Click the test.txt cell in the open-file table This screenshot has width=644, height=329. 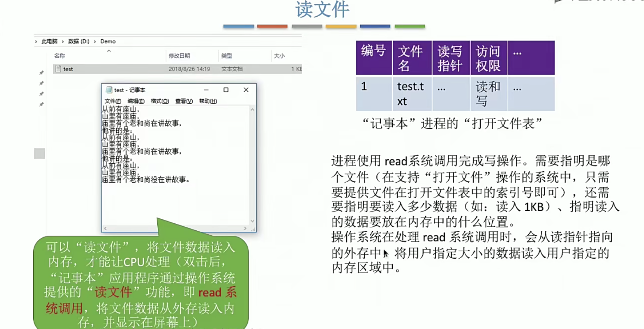tap(412, 94)
